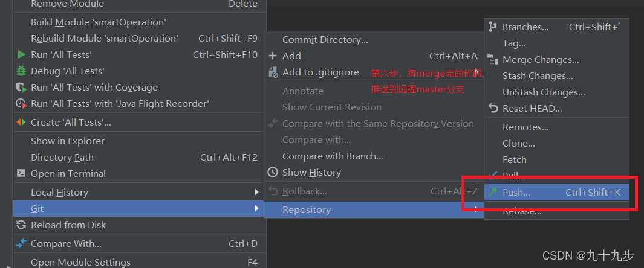This screenshot has height=268, width=644.
Task: Select Reload from Disk
Action: coord(139,225)
